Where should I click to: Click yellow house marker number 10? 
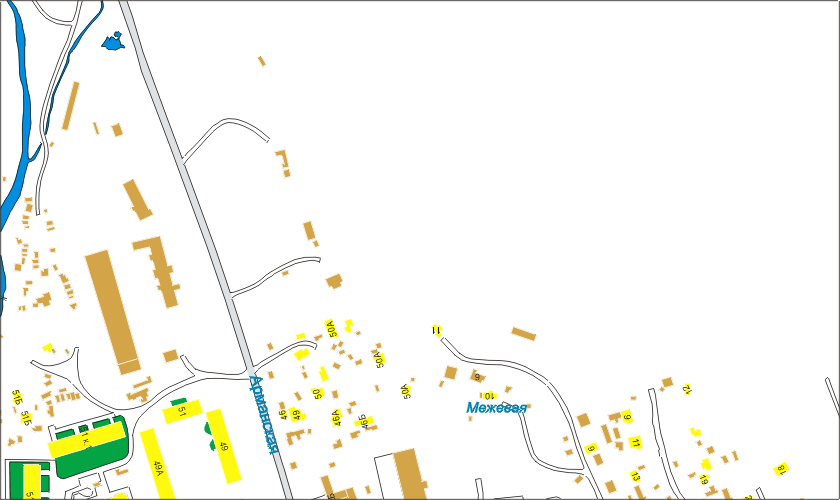(x=490, y=396)
